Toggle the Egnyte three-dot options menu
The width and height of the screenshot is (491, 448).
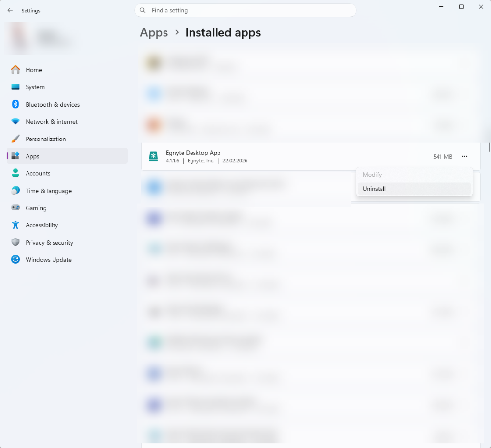464,156
